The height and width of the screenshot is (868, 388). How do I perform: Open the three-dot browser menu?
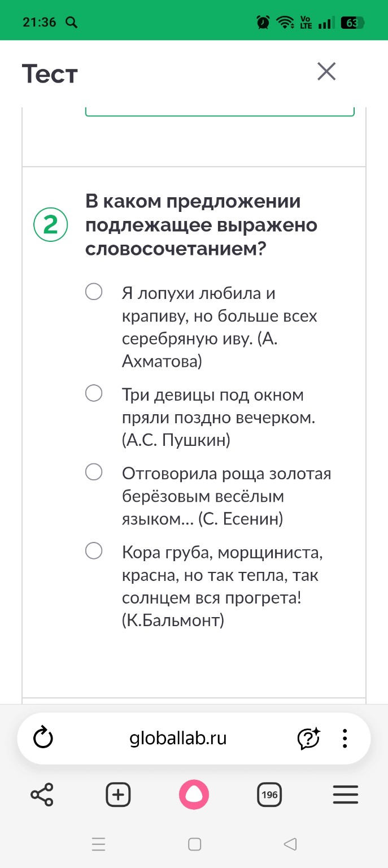345,738
